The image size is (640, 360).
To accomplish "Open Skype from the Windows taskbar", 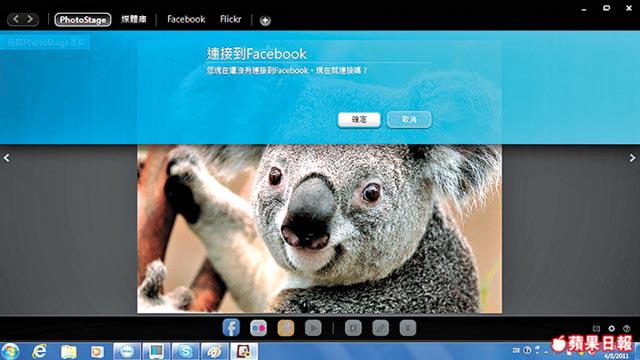I will point(185,351).
